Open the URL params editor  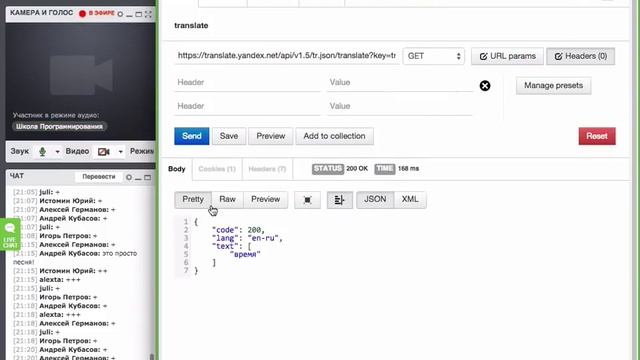[x=507, y=56]
